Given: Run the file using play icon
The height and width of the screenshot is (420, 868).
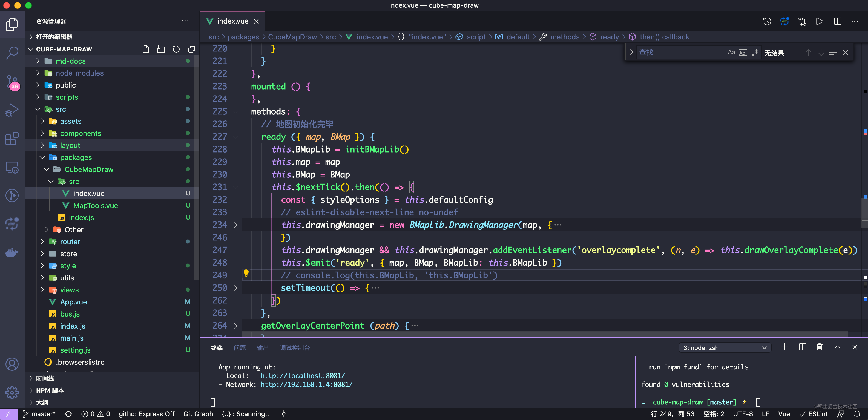Looking at the screenshot, I should click(820, 22).
